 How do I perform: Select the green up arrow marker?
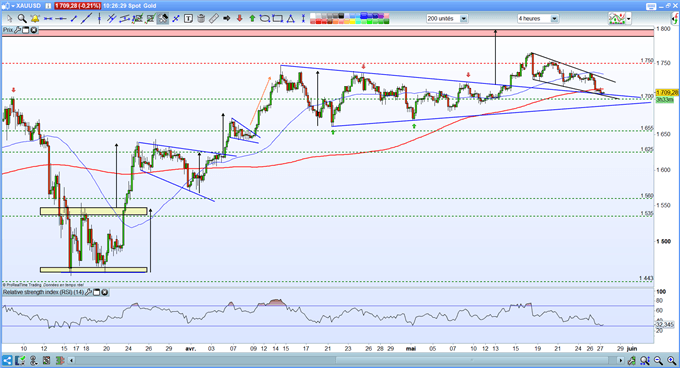pyautogui.click(x=252, y=19)
